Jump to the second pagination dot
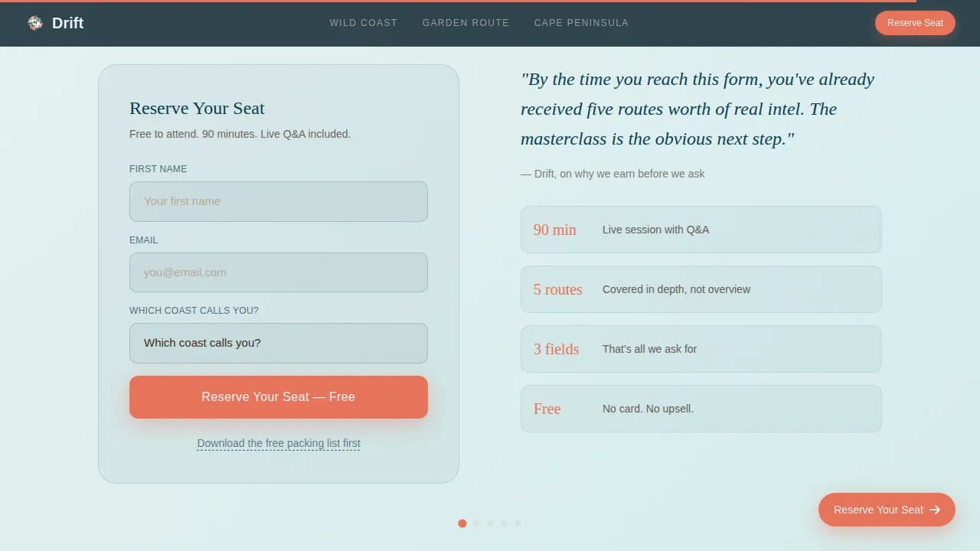Image resolution: width=980 pixels, height=551 pixels. (x=476, y=523)
